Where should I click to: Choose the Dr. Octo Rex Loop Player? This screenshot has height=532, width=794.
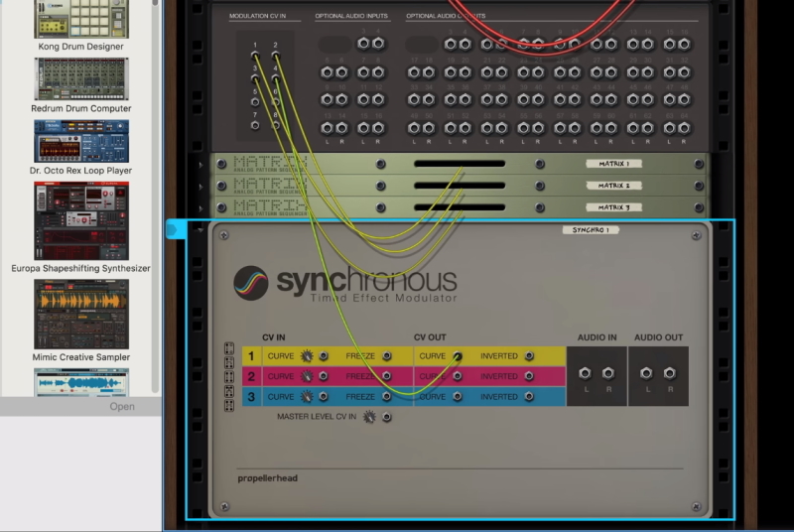coord(81,141)
